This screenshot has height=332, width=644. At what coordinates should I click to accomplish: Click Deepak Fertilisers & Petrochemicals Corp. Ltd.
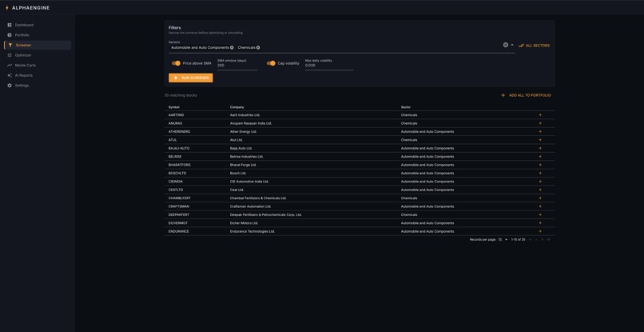click(x=266, y=214)
